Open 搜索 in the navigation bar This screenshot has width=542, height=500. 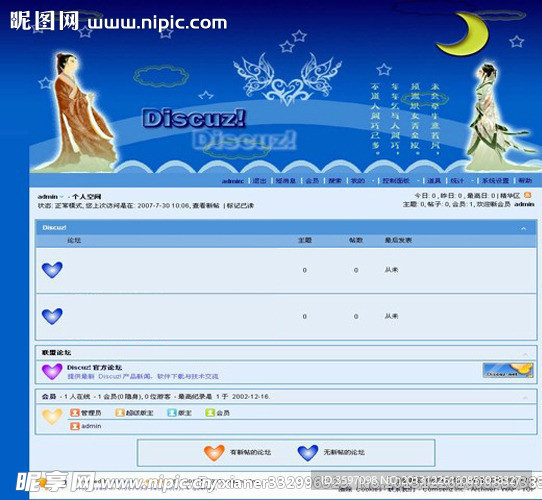(335, 180)
